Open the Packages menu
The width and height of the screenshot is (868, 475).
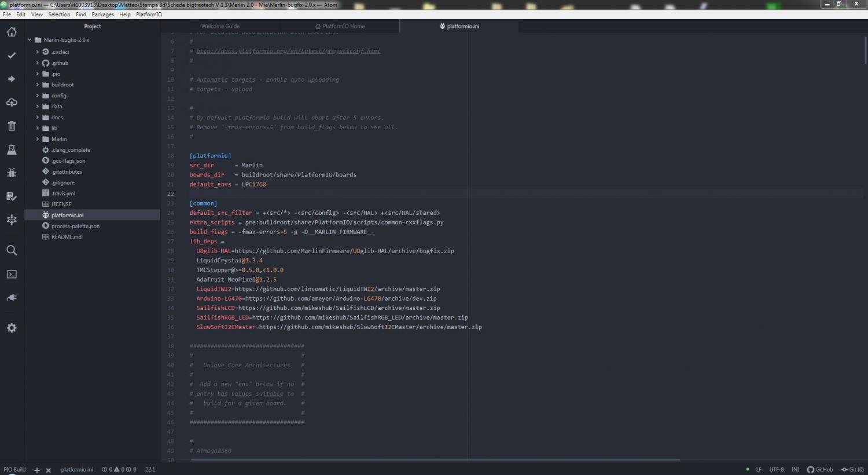coord(103,14)
